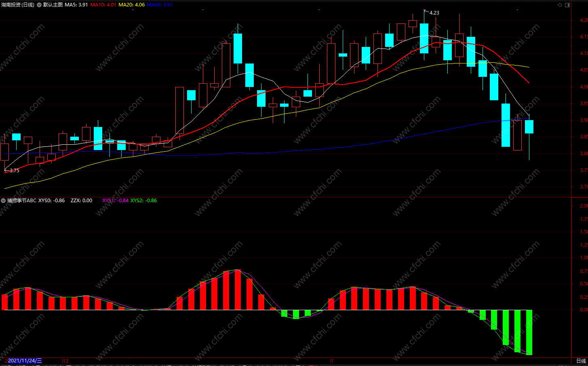Screen dimensions: 588x366
Task: Click the 日线 period button at bottom right
Action: point(581,361)
